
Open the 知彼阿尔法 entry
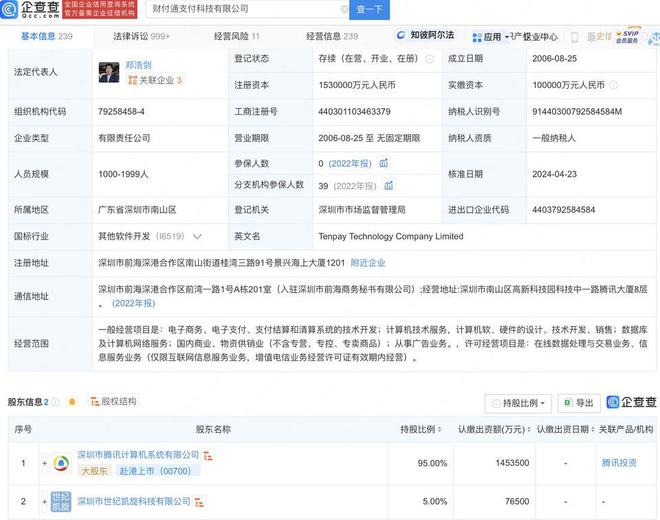pyautogui.click(x=426, y=35)
